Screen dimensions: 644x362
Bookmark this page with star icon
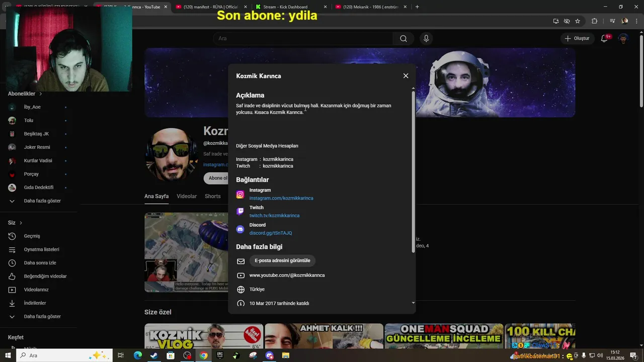coord(578,21)
